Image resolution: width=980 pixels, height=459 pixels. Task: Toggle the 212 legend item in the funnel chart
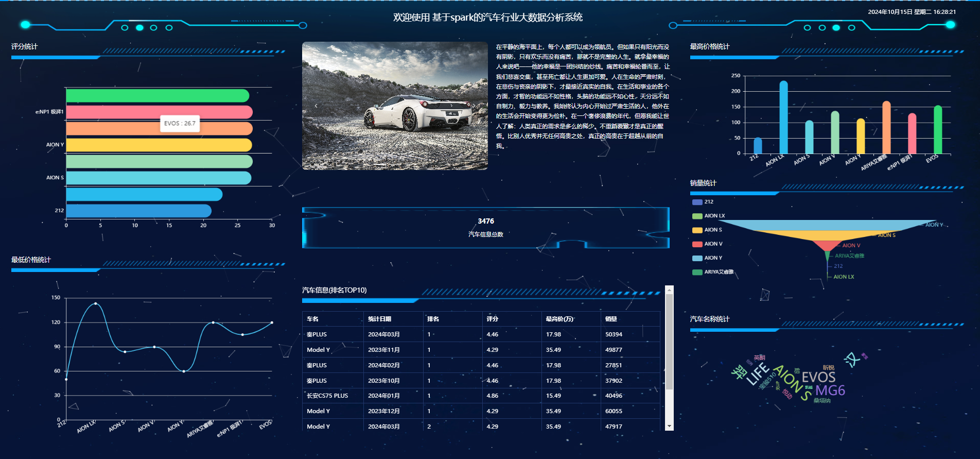703,202
